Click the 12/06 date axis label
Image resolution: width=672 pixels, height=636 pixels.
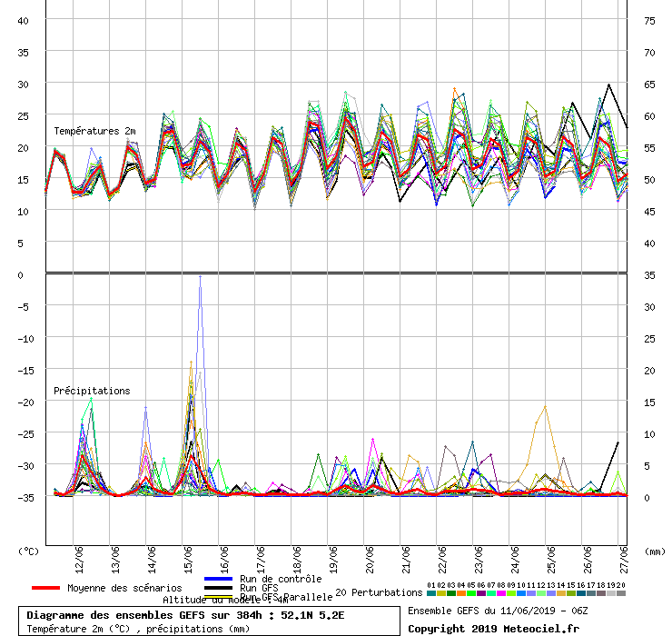click(x=79, y=560)
